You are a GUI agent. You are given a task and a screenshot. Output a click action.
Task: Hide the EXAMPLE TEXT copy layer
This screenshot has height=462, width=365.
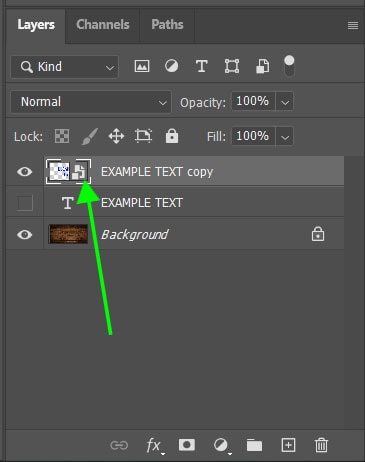pos(25,172)
